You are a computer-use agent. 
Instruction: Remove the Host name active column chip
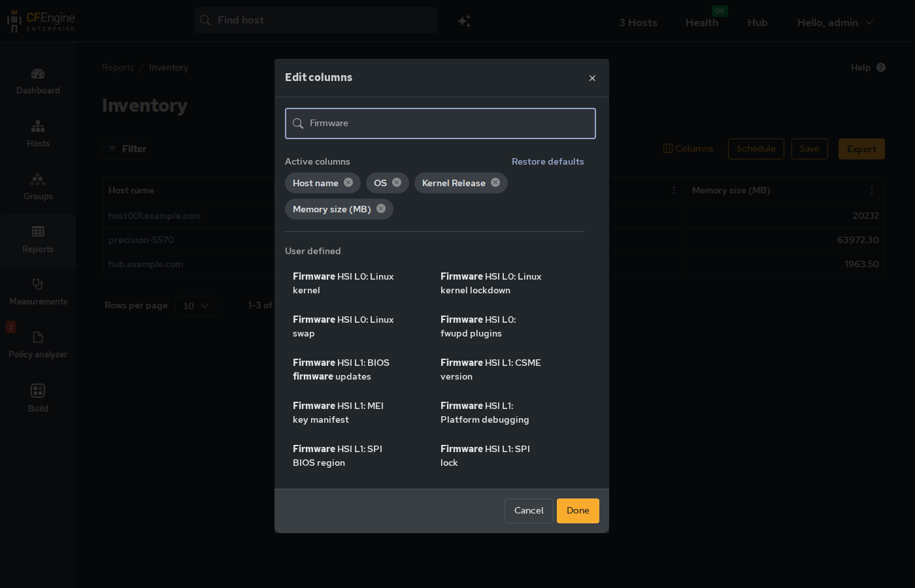pos(348,183)
